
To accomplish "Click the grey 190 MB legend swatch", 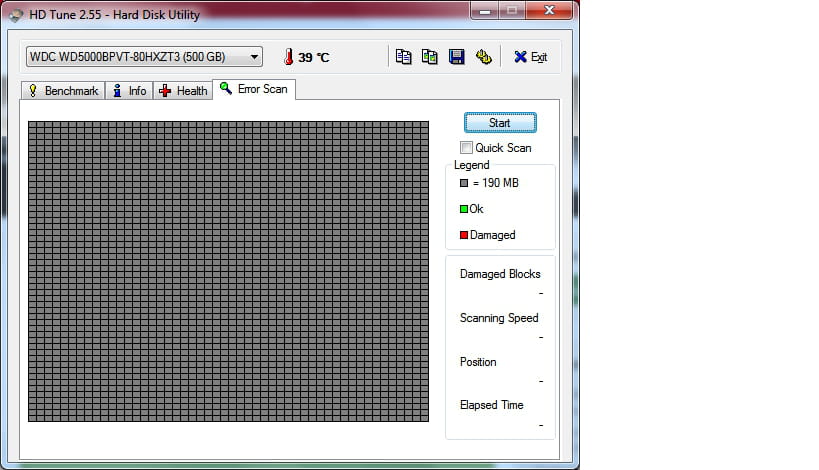I will coord(464,183).
